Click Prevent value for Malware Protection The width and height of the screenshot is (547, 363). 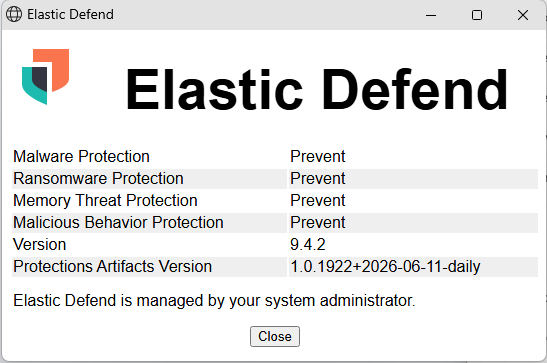317,156
